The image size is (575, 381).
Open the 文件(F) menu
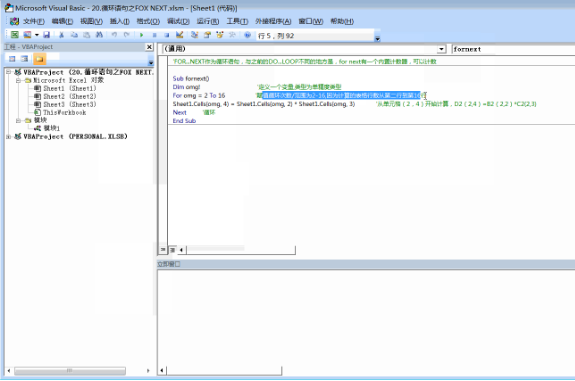(x=34, y=21)
